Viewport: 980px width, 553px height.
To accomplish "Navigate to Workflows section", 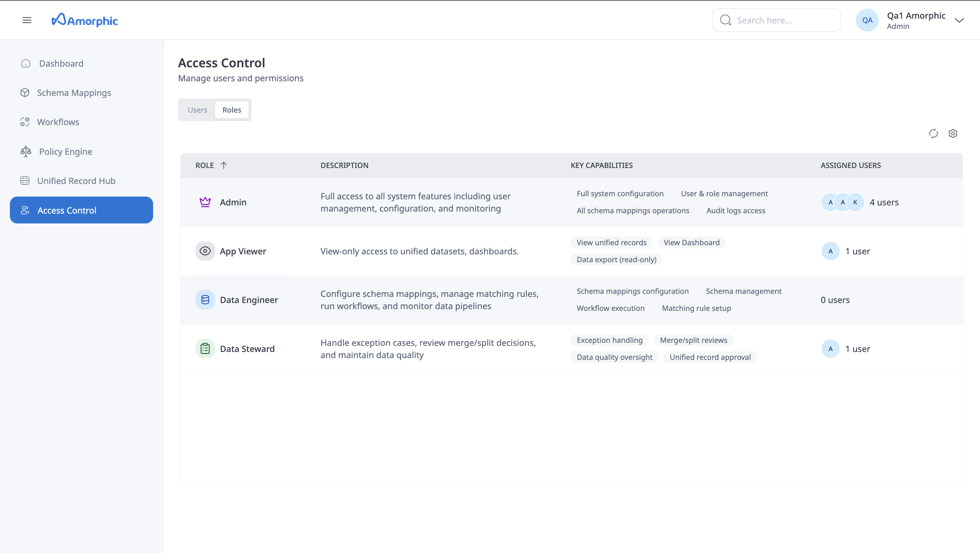I will [x=58, y=122].
